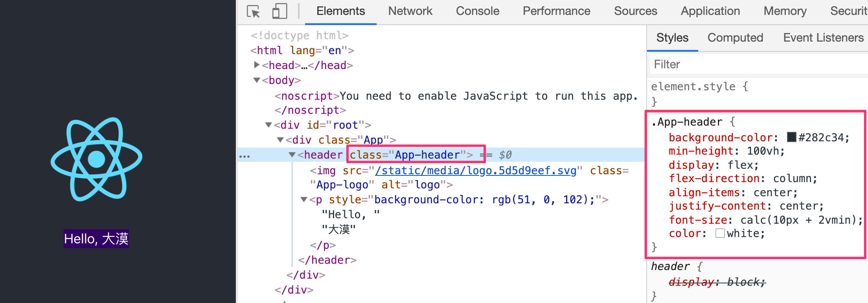Switch to the Performance tab
Screen dimensions: 868x303
(x=556, y=11)
